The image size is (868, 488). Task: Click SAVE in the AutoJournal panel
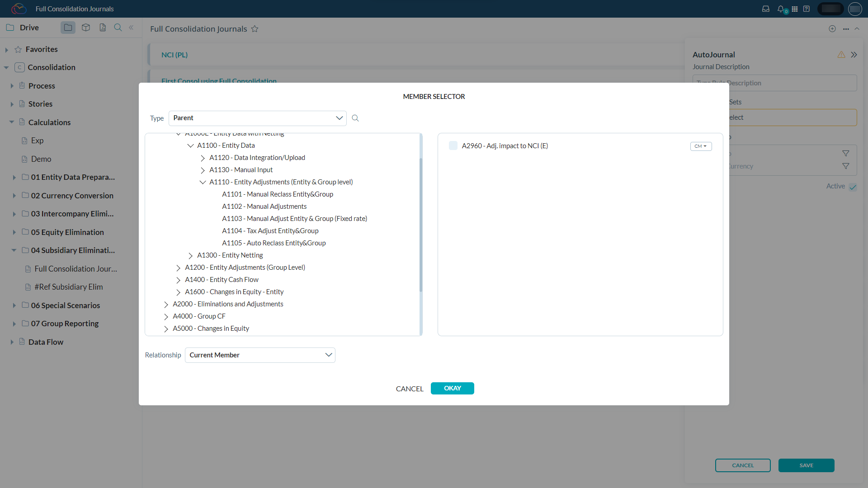806,465
